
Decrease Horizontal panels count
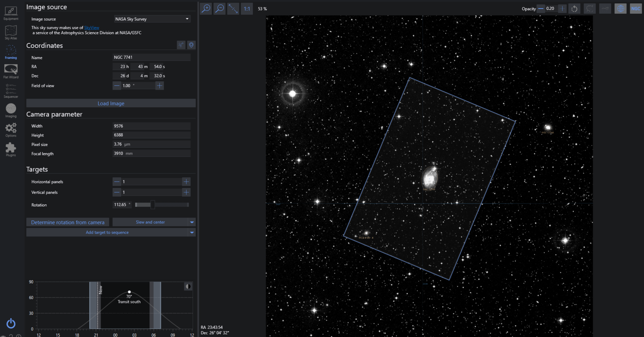pos(117,182)
